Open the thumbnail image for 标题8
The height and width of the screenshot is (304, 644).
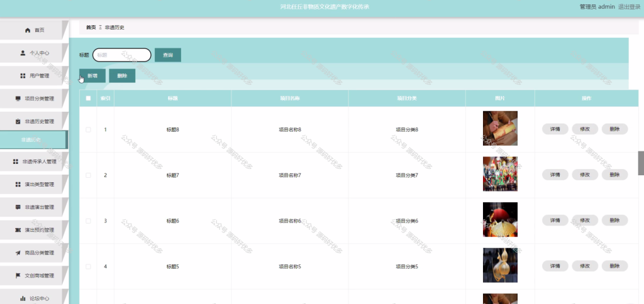[500, 128]
